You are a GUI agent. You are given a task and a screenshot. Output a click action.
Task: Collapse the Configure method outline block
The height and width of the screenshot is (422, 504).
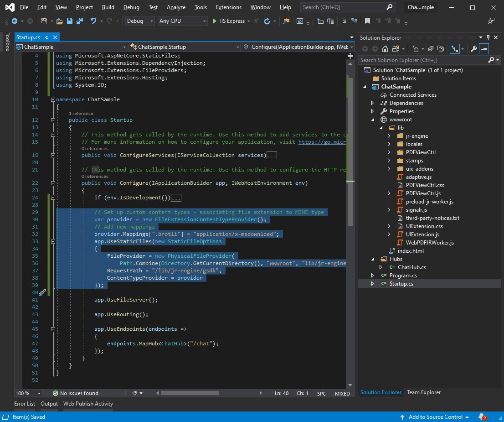[53, 183]
